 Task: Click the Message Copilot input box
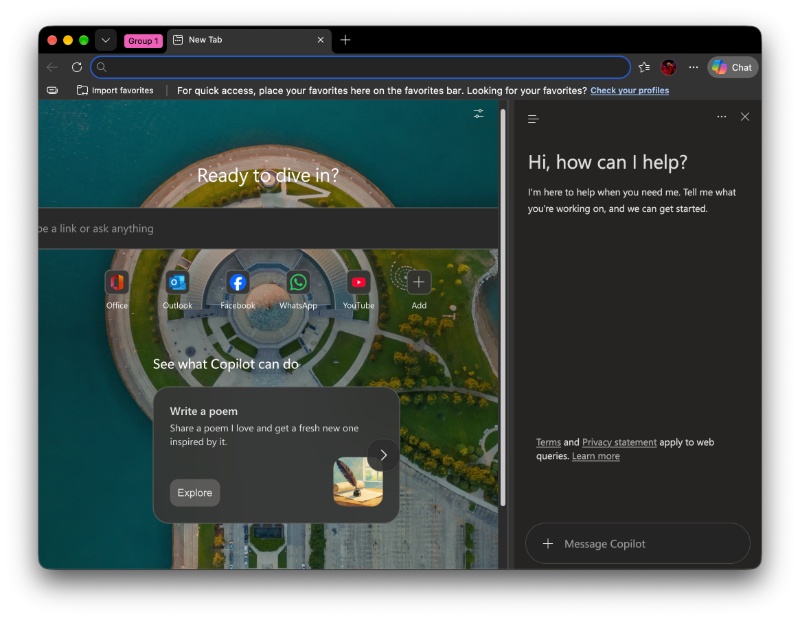(x=638, y=543)
